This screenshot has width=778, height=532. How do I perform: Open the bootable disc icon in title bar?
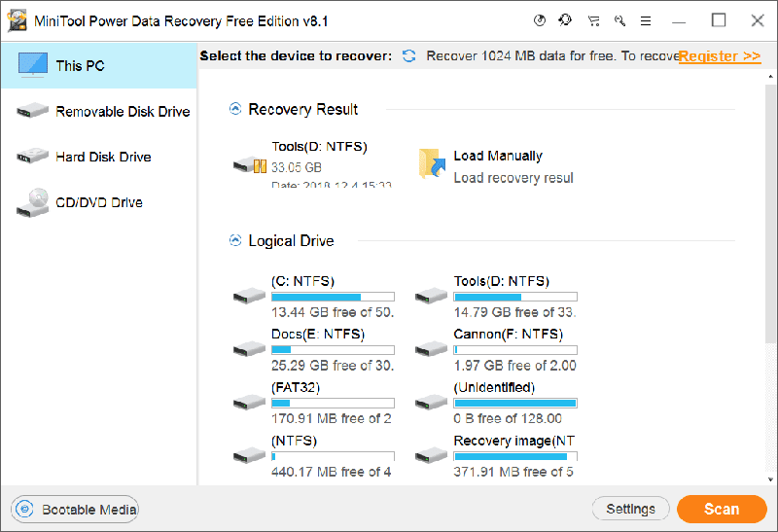(x=540, y=20)
